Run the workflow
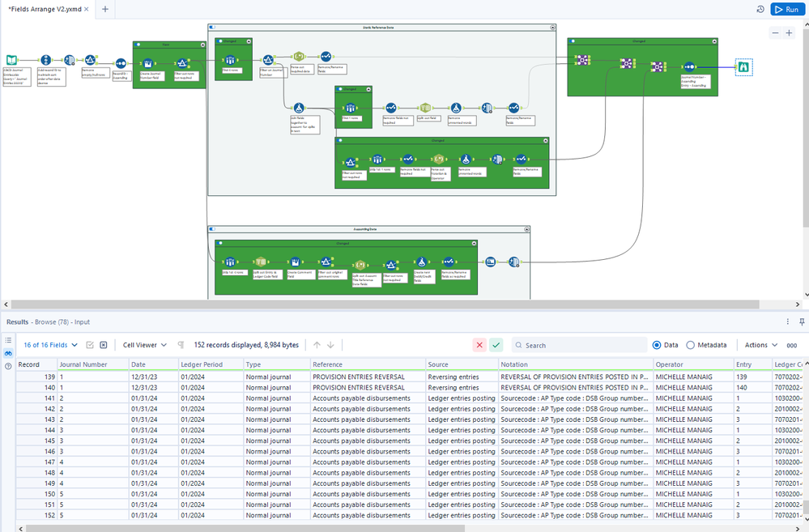The image size is (809, 532). (787, 9)
